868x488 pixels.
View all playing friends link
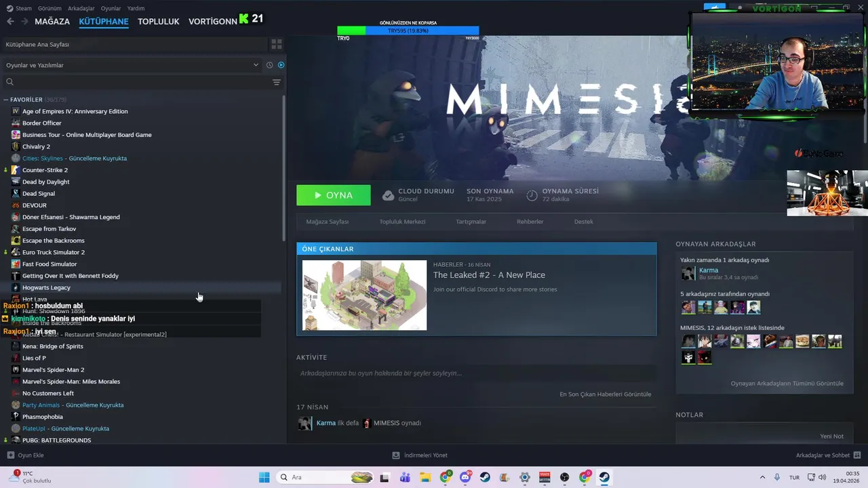pyautogui.click(x=787, y=384)
